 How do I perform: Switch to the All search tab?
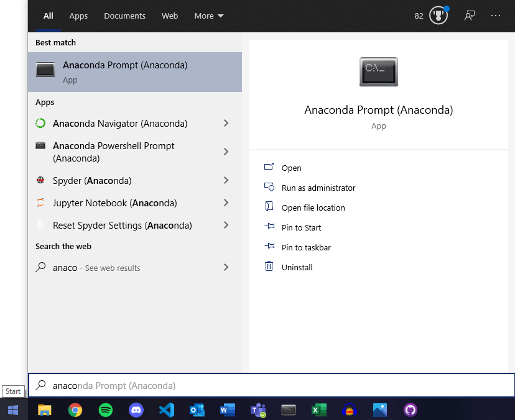coord(49,16)
